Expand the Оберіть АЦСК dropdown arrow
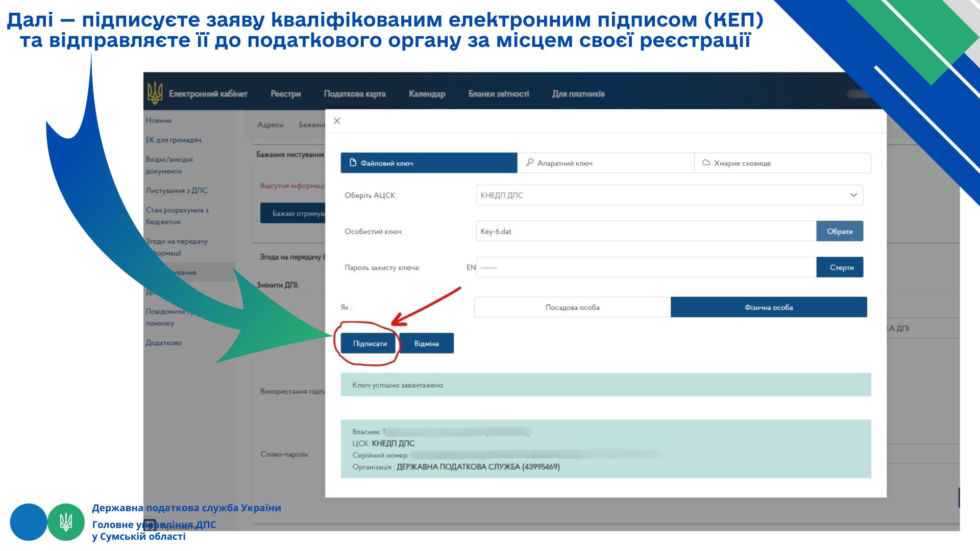The image size is (980, 551). pyautogui.click(x=853, y=195)
